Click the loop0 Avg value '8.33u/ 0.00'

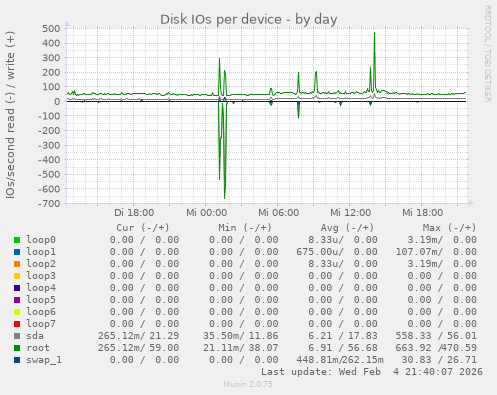(343, 240)
